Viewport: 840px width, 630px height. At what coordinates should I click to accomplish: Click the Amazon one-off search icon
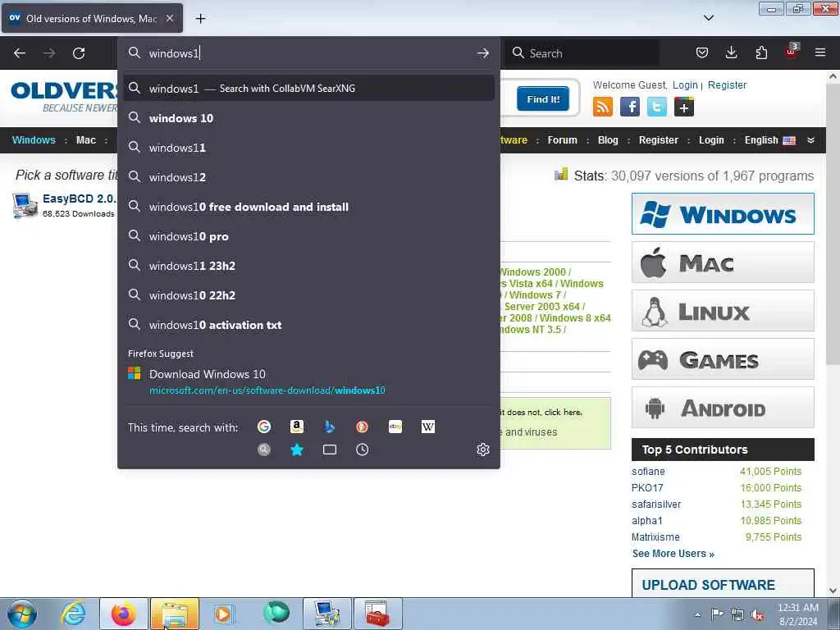click(x=297, y=427)
